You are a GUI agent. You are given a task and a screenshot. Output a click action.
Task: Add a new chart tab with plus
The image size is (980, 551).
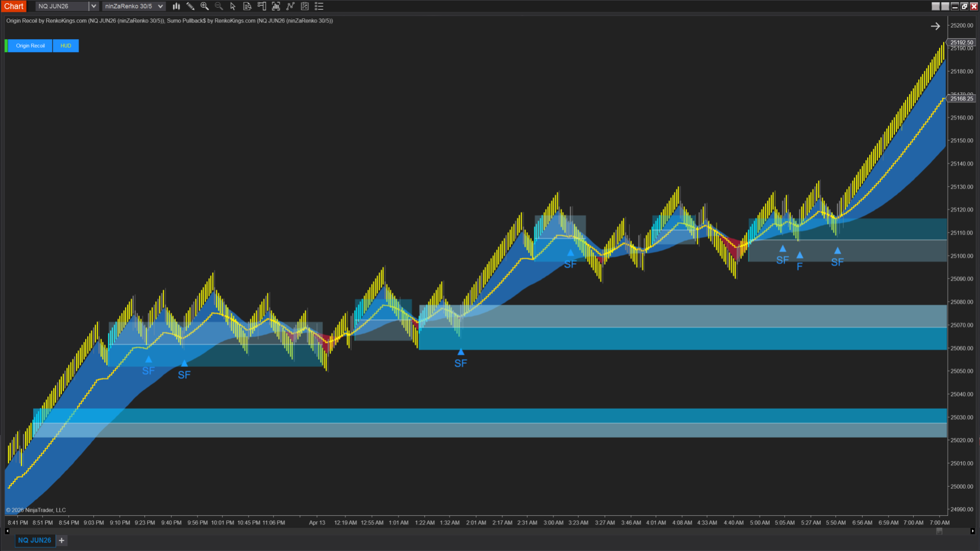click(62, 540)
